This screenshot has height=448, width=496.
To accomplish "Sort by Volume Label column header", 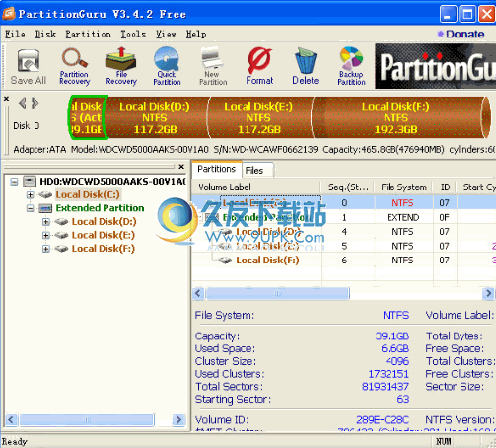I will [255, 187].
